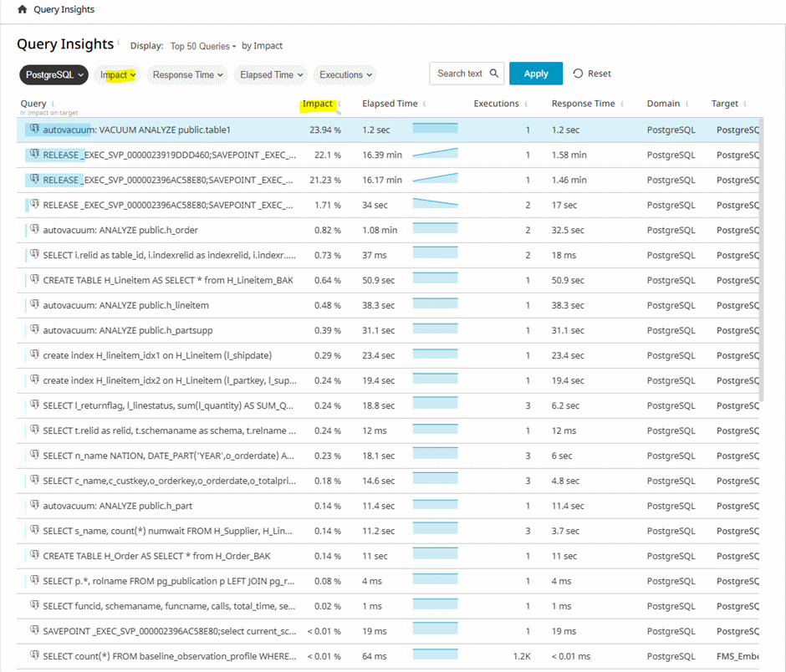Select the SELECT l_returnflag, l_linestatus query text
Viewport: 786px width, 672px height.
pyautogui.click(x=168, y=405)
